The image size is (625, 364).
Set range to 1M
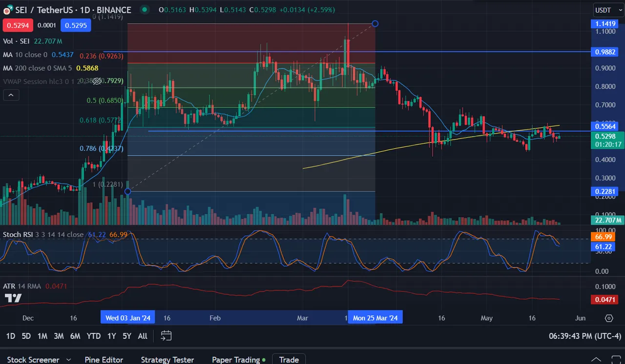pyautogui.click(x=42, y=336)
